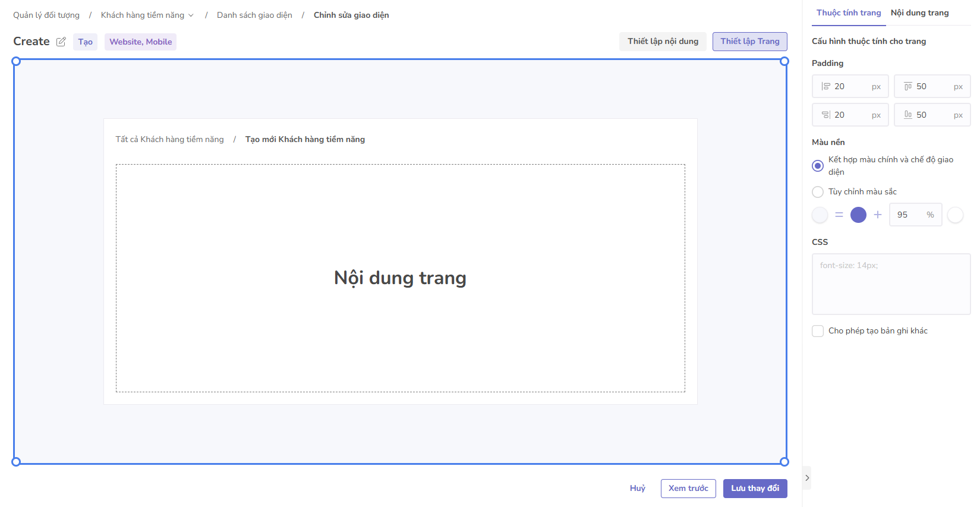The image size is (980, 507).
Task: Click bottom-right selection handle of canvas
Action: pyautogui.click(x=784, y=462)
